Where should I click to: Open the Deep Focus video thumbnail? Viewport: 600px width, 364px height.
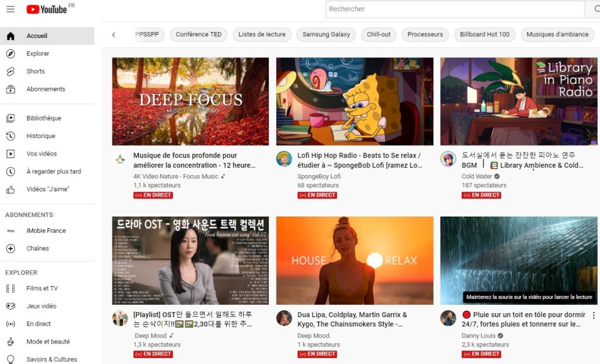190,101
